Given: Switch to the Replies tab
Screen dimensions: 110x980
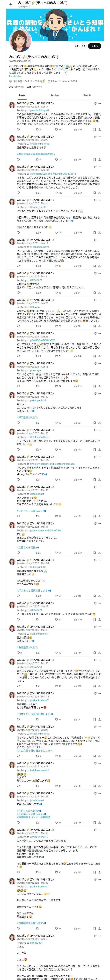Looking at the screenshot, I should [x=55, y=96].
